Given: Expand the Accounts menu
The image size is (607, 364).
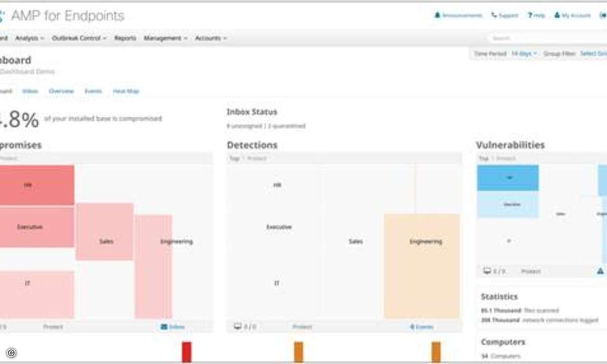Looking at the screenshot, I should click(210, 38).
